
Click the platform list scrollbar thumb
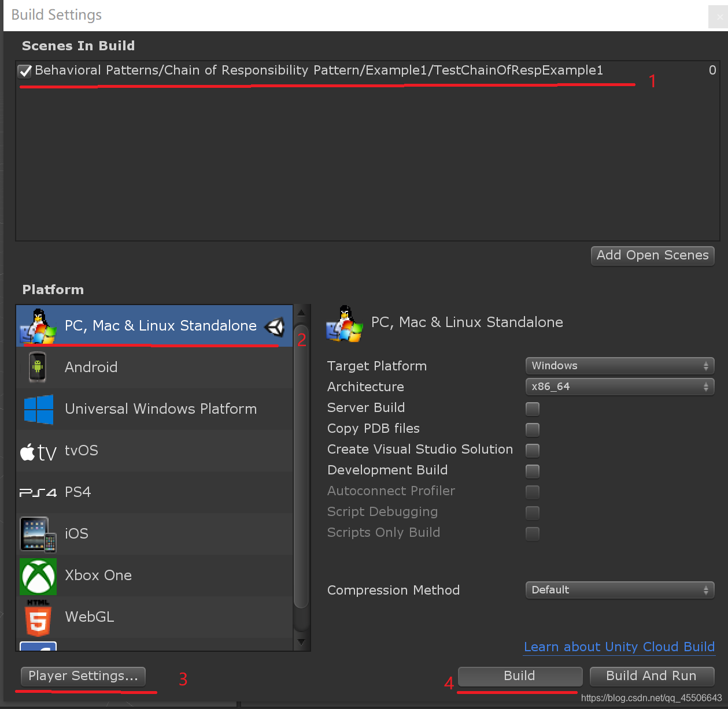click(x=301, y=466)
